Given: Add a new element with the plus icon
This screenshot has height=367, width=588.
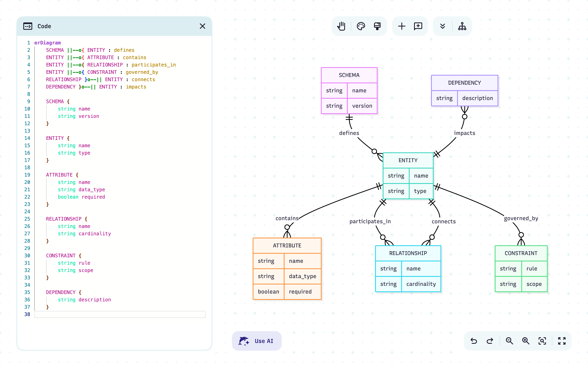Looking at the screenshot, I should click(402, 26).
